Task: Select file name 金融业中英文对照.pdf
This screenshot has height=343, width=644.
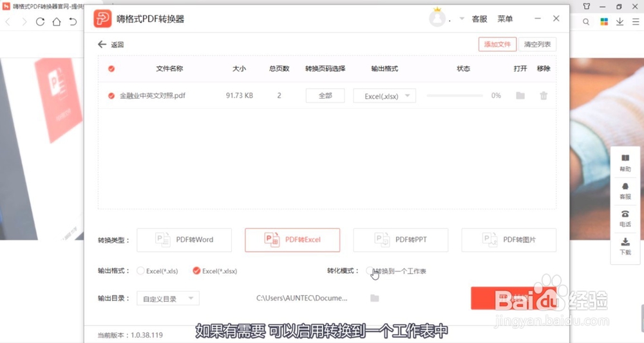Action: [x=153, y=96]
